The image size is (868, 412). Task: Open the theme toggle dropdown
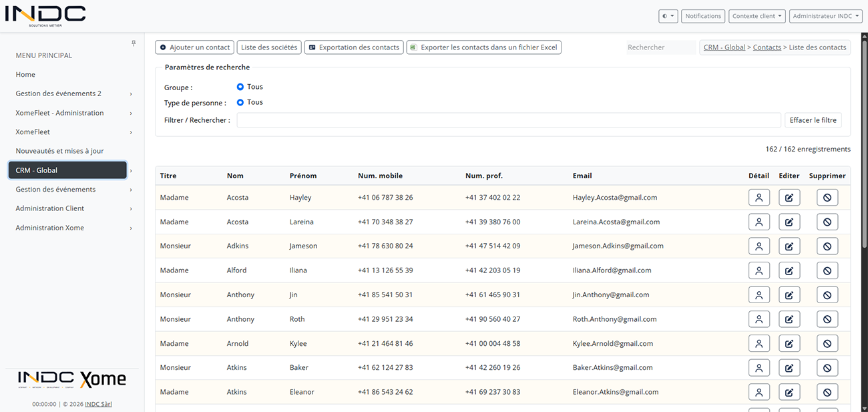pyautogui.click(x=668, y=16)
